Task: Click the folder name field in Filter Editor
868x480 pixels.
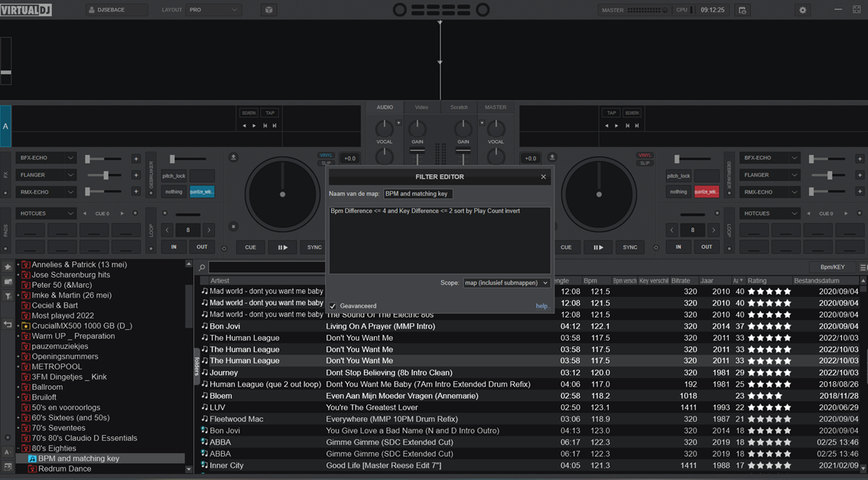Action: (x=418, y=194)
